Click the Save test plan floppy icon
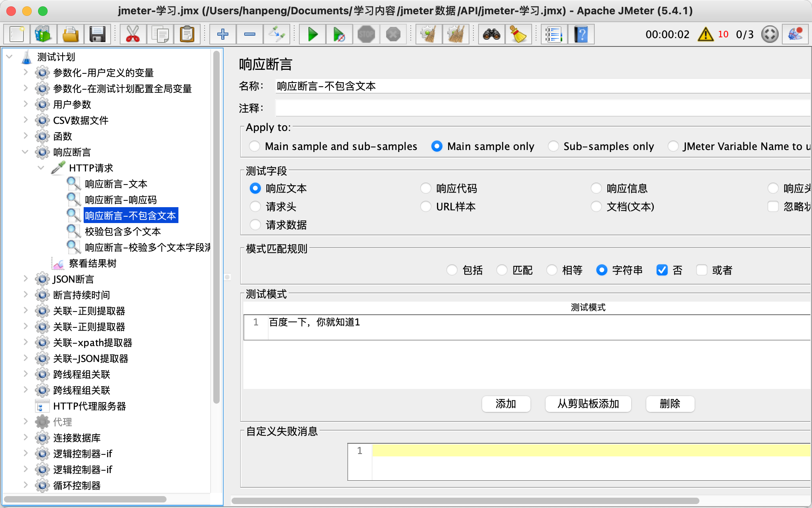Screen dimensions: 812x508 (x=97, y=35)
